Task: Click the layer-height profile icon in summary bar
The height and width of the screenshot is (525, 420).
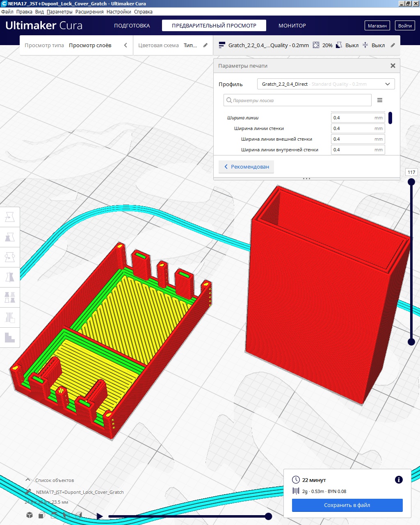Action: coord(222,45)
